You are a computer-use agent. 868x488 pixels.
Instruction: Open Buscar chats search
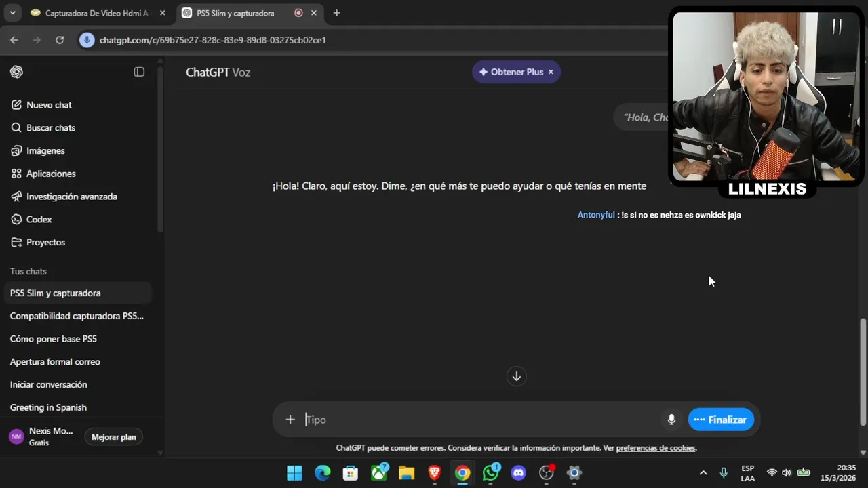(x=78, y=128)
